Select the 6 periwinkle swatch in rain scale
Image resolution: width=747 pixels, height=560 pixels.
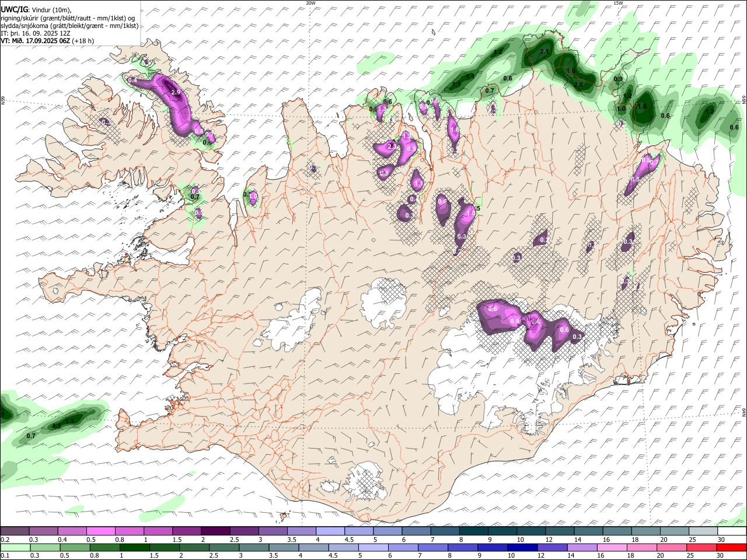(403, 547)
